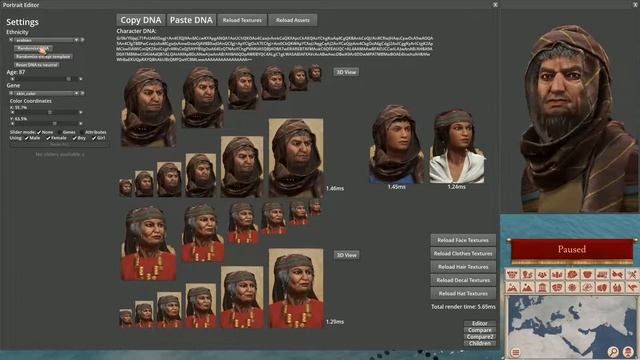640x360 pixels.
Task: Click the Paste DNA button
Action: (191, 20)
